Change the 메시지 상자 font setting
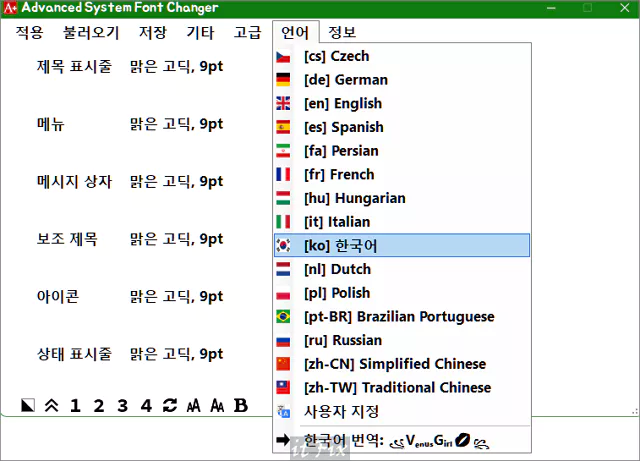The image size is (640, 461). 176,181
